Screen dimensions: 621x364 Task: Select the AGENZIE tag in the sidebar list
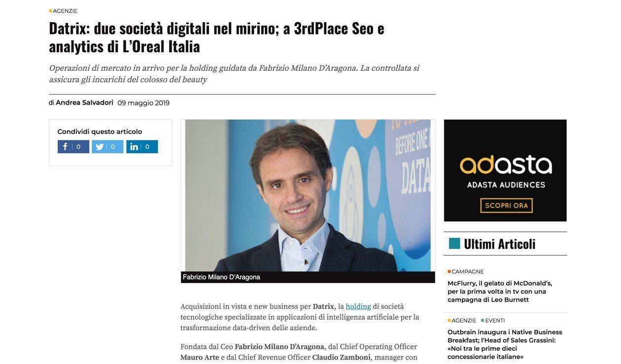pos(462,320)
